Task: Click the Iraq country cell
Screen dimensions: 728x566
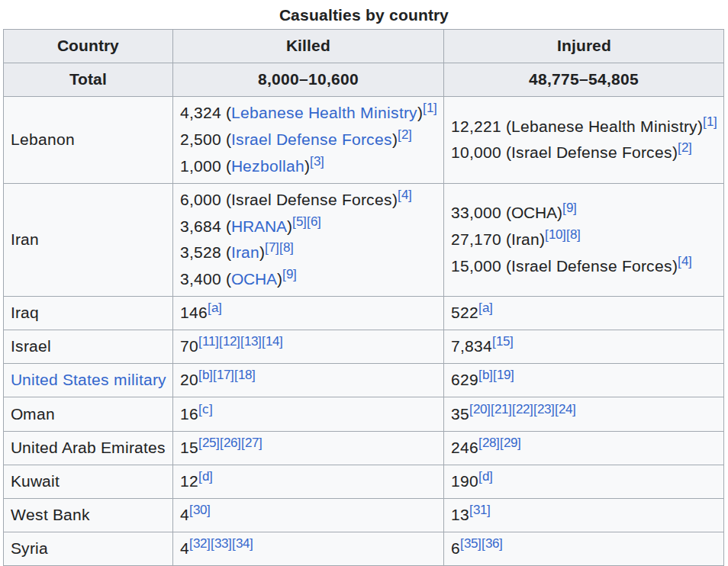Action: (x=89, y=314)
